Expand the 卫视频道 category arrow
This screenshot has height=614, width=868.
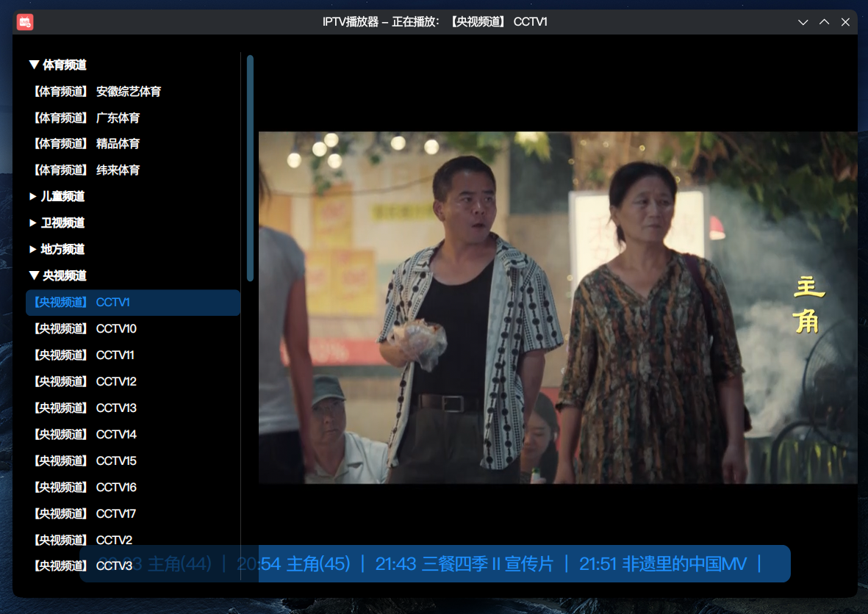(x=33, y=223)
